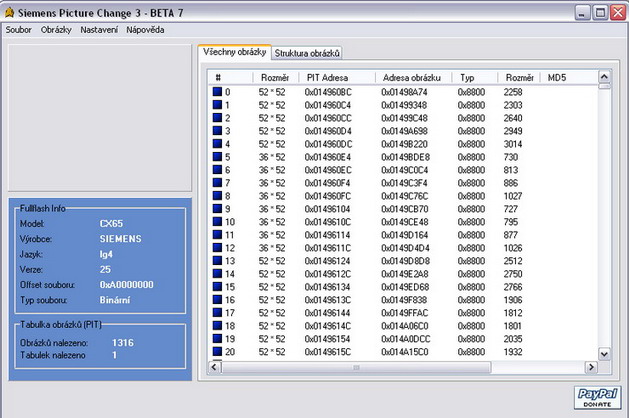This screenshot has height=418, width=629.
Task: Select the blue icon of image row 19
Action: coord(217,339)
